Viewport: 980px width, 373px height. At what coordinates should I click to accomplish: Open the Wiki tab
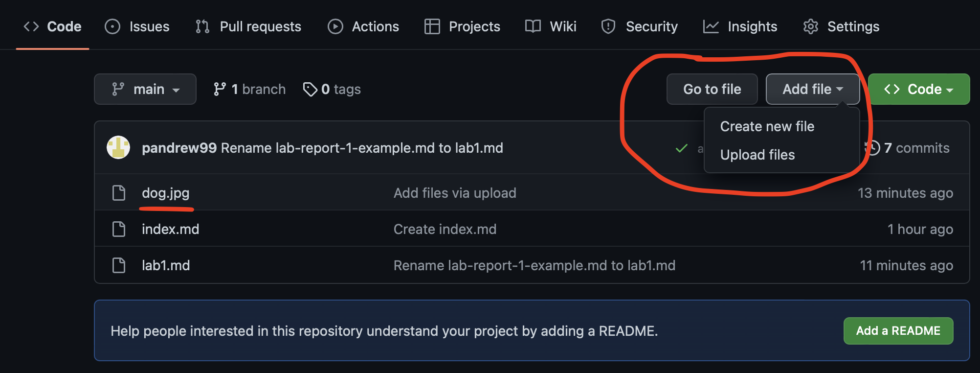[x=551, y=26]
